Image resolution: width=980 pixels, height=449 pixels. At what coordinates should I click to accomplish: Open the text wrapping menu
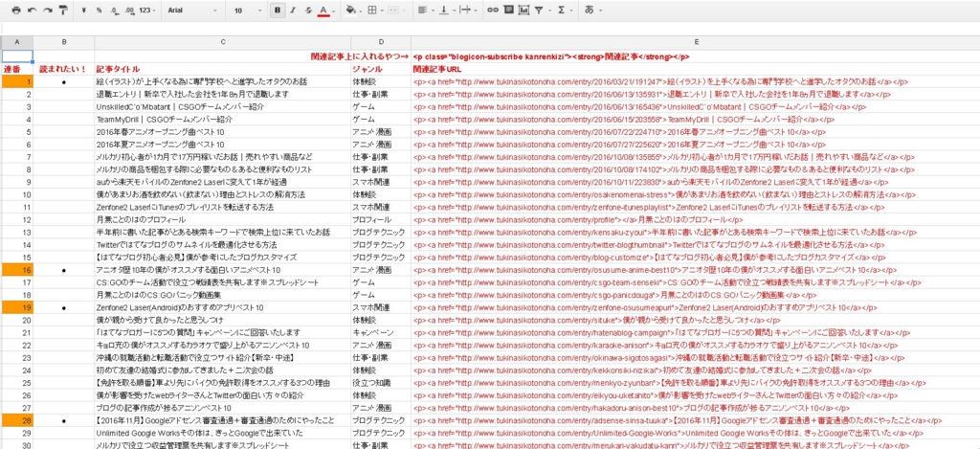pos(467,10)
